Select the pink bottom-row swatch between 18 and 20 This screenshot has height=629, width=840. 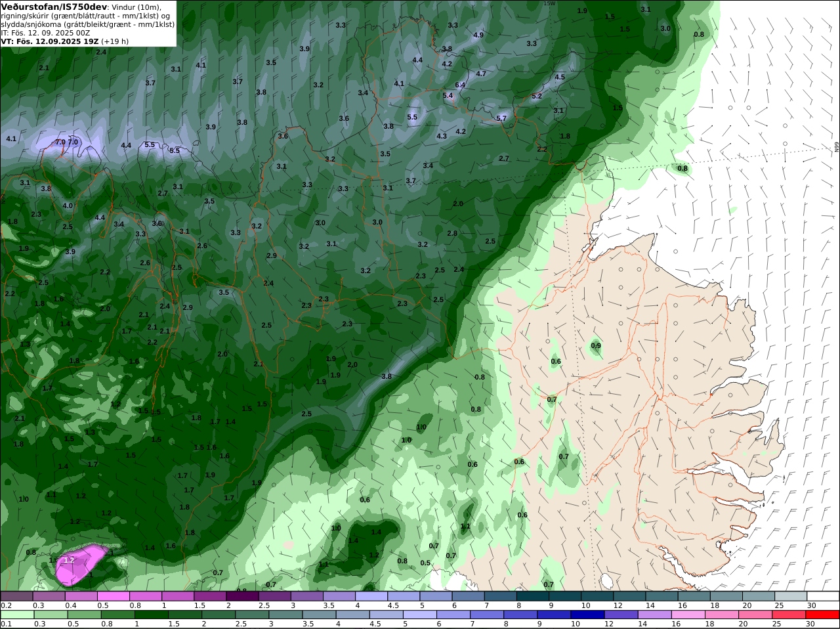(721, 615)
